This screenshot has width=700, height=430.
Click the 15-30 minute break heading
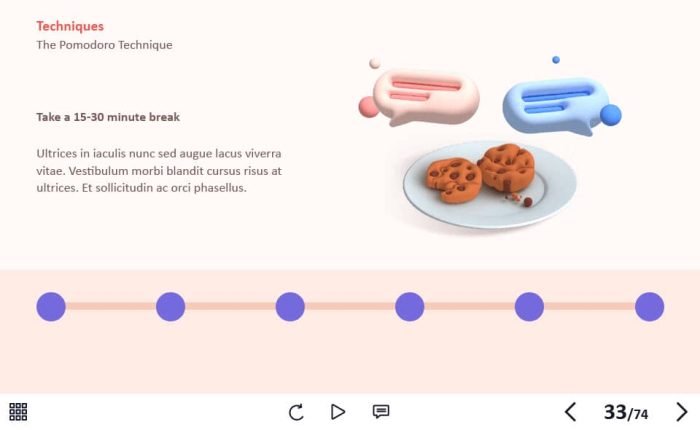(108, 117)
